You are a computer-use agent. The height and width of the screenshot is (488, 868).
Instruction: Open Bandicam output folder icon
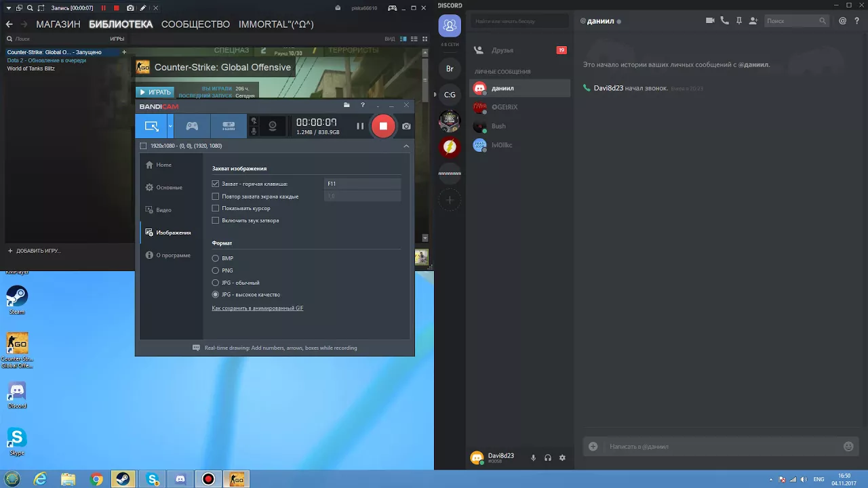tap(347, 105)
